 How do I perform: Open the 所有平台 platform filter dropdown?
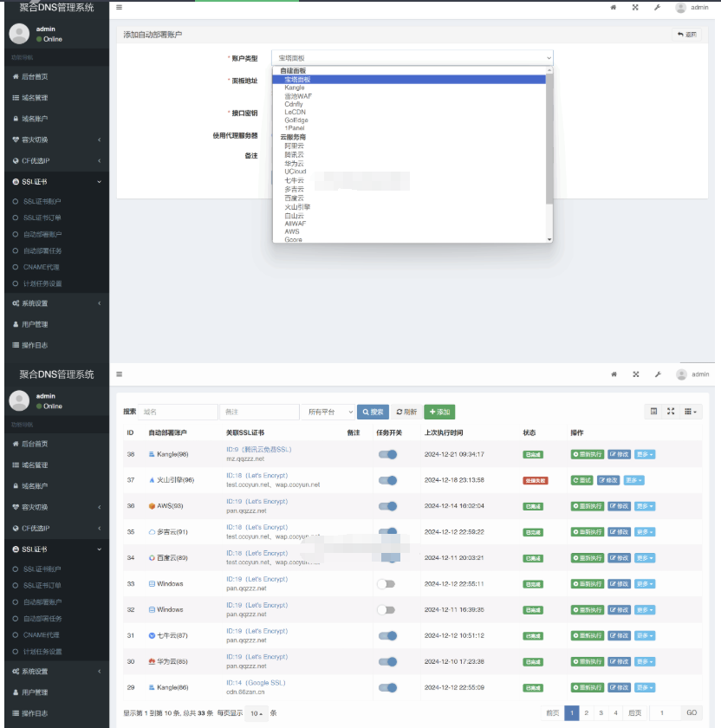click(x=328, y=413)
